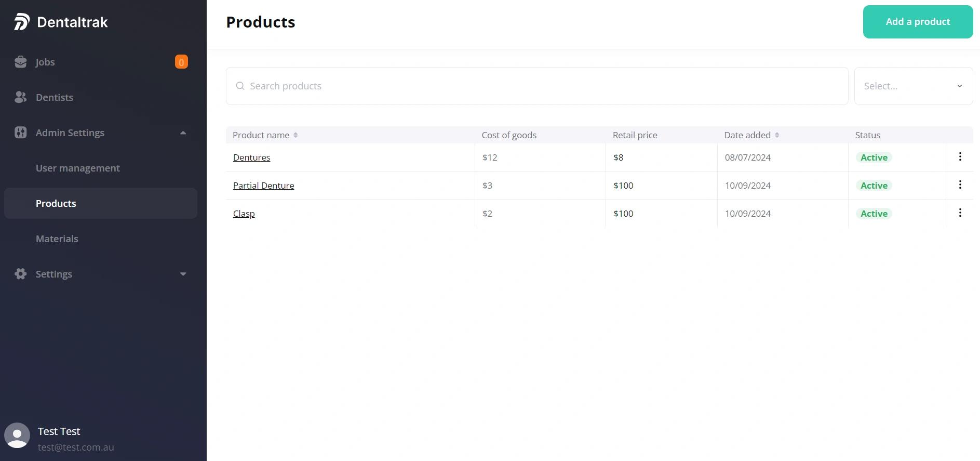980x461 pixels.
Task: Click the Active status for Clasp
Action: (x=874, y=214)
